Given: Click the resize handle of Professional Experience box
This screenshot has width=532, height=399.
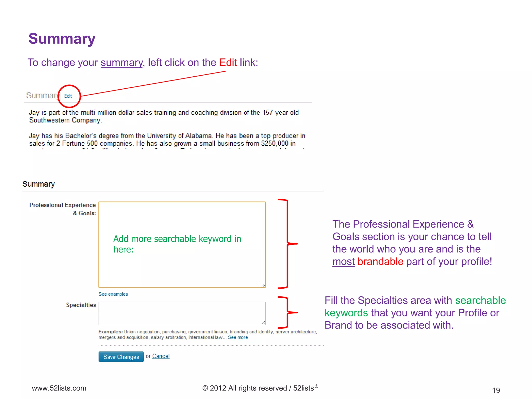Looking at the screenshot, I should [x=263, y=285].
